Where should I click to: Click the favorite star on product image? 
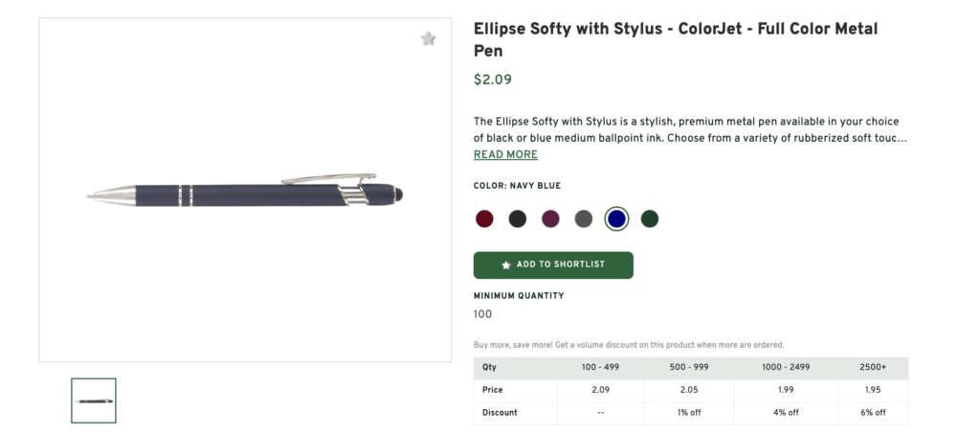click(428, 39)
